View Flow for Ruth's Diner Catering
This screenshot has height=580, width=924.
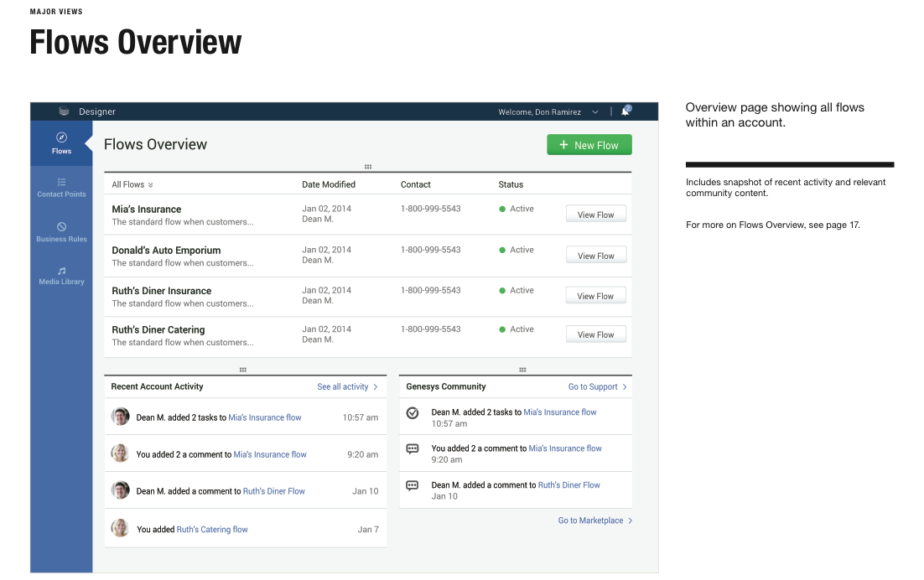click(x=596, y=334)
